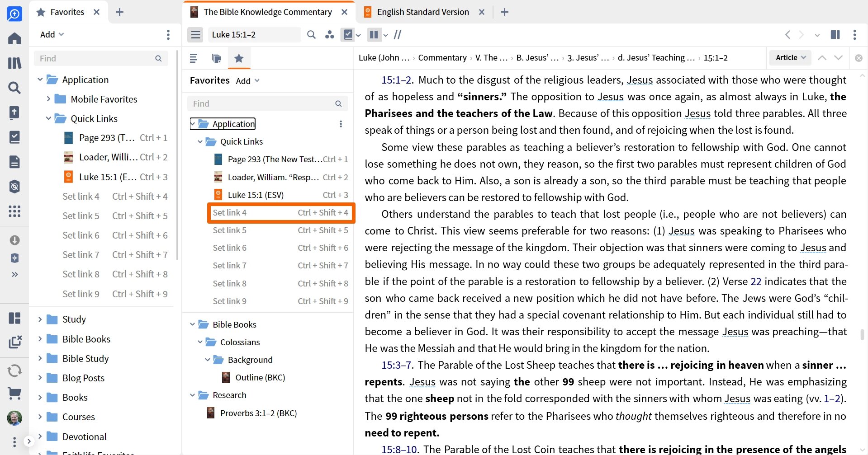Screen dimensions: 868x455
Task: Open the Home icon in left sidebar
Action: click(x=14, y=38)
